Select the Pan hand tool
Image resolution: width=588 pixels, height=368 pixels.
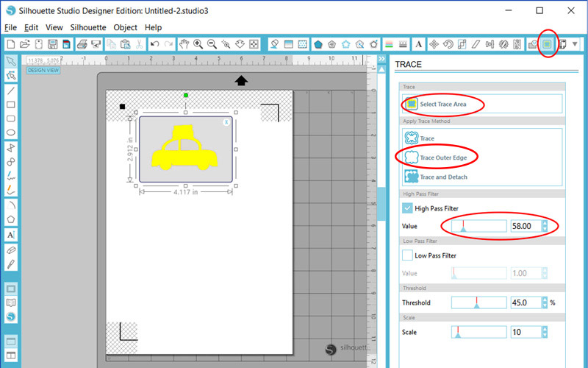point(184,44)
